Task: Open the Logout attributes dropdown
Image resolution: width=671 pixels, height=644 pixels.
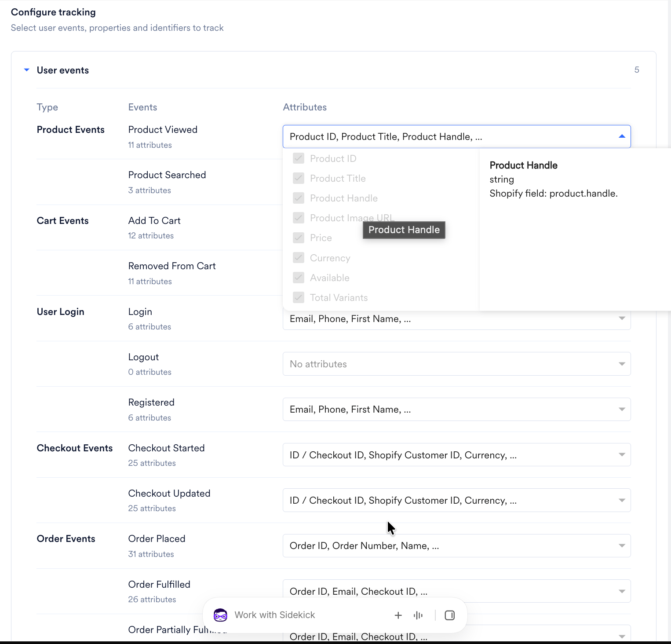Action: (456, 364)
